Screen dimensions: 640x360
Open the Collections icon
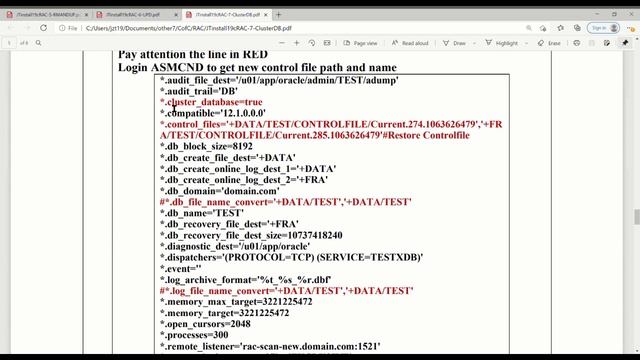point(577,28)
